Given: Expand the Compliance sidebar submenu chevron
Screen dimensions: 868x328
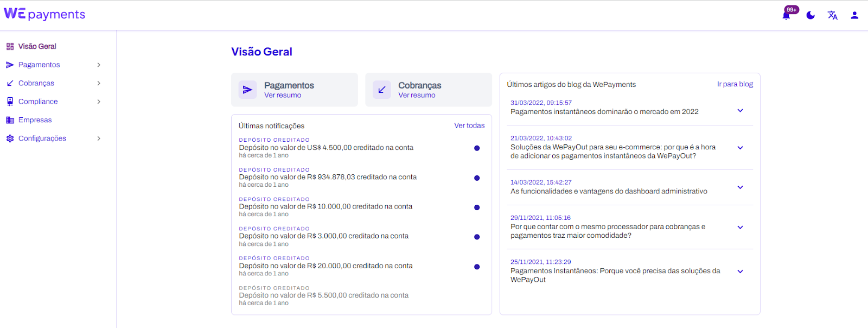Looking at the screenshot, I should [x=99, y=102].
